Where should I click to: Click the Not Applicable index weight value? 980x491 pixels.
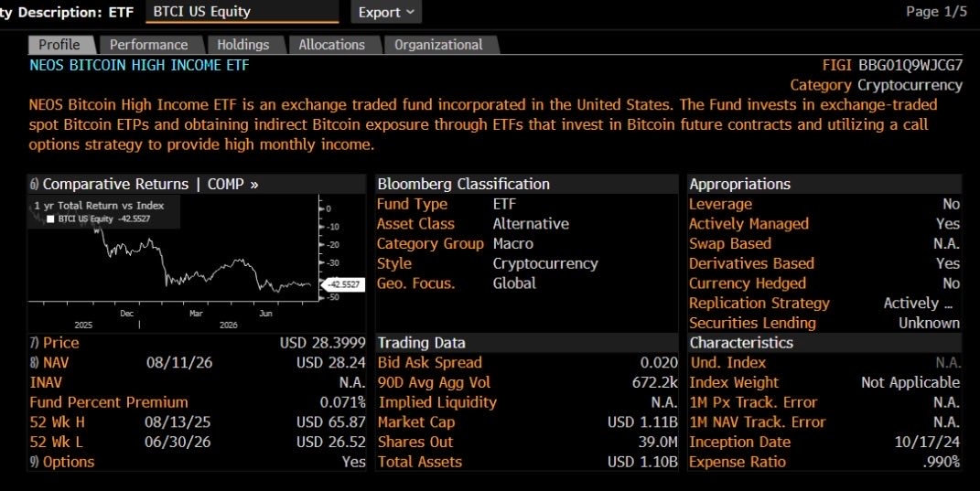(x=910, y=383)
